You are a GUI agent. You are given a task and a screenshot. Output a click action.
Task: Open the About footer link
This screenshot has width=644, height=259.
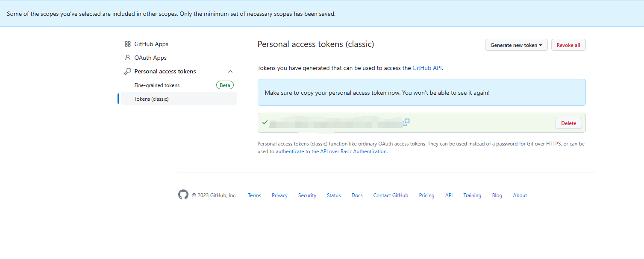click(520, 195)
